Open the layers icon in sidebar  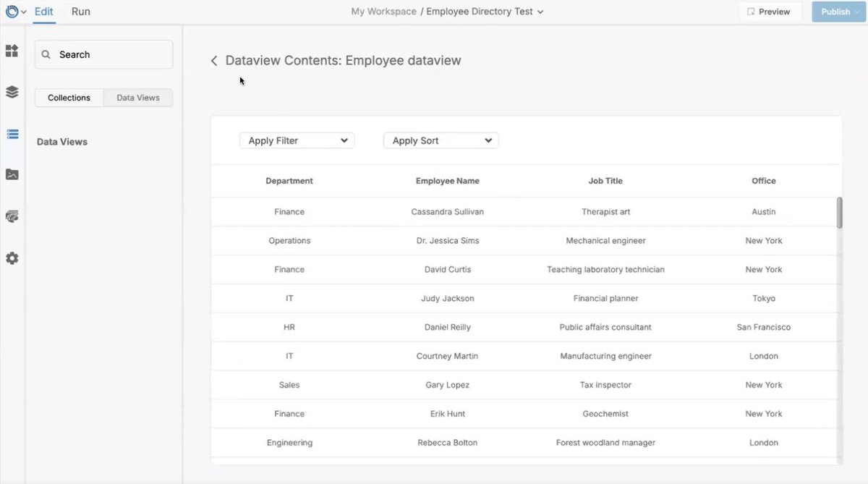[12, 92]
